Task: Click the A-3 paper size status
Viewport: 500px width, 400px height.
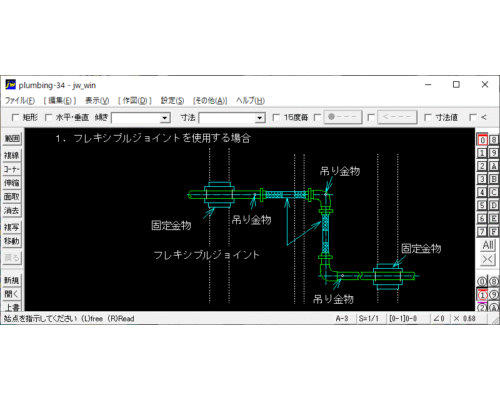Action: [342, 318]
